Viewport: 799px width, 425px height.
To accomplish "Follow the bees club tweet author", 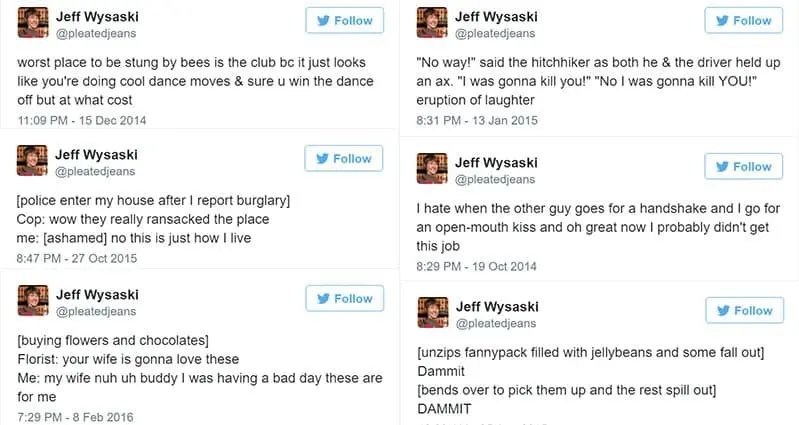I will pyautogui.click(x=343, y=20).
